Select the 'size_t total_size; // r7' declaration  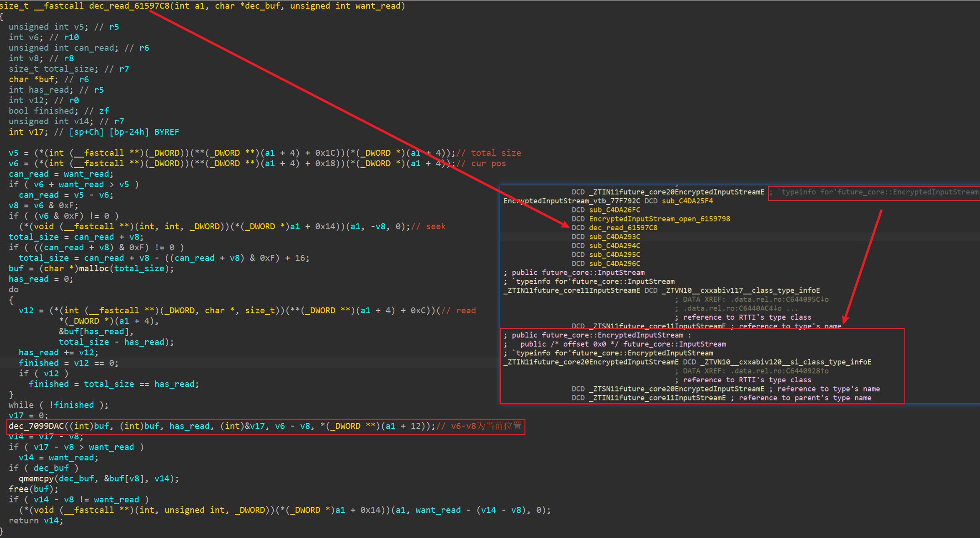(x=69, y=69)
